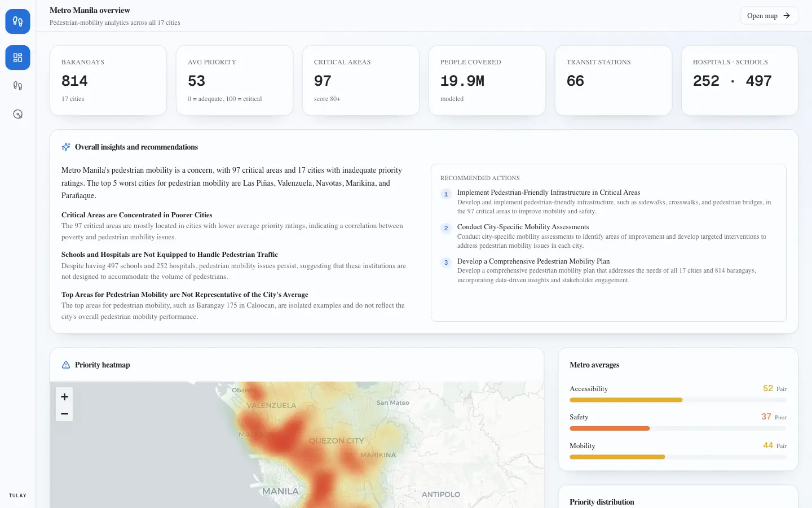
Task: Click the Priority heatmap title
Action: [x=103, y=365]
